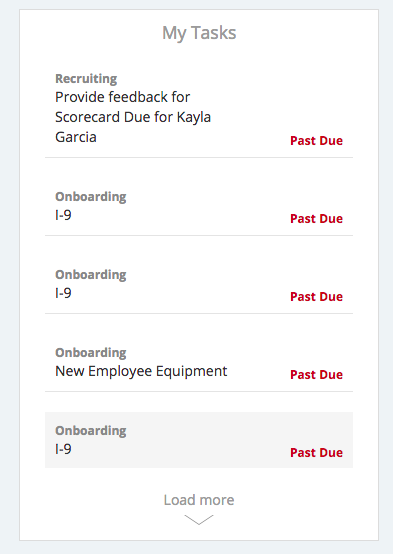
Task: Click the down chevron under Load more
Action: [x=199, y=520]
